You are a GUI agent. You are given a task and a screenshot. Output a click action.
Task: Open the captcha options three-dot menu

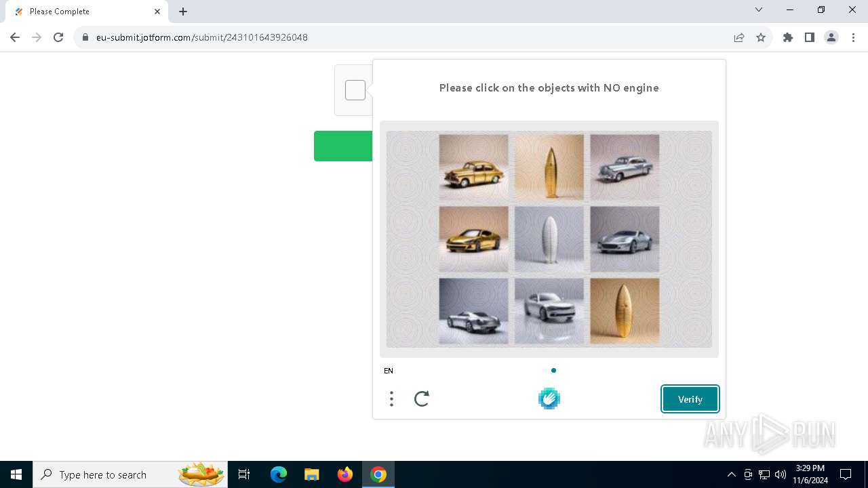(391, 399)
